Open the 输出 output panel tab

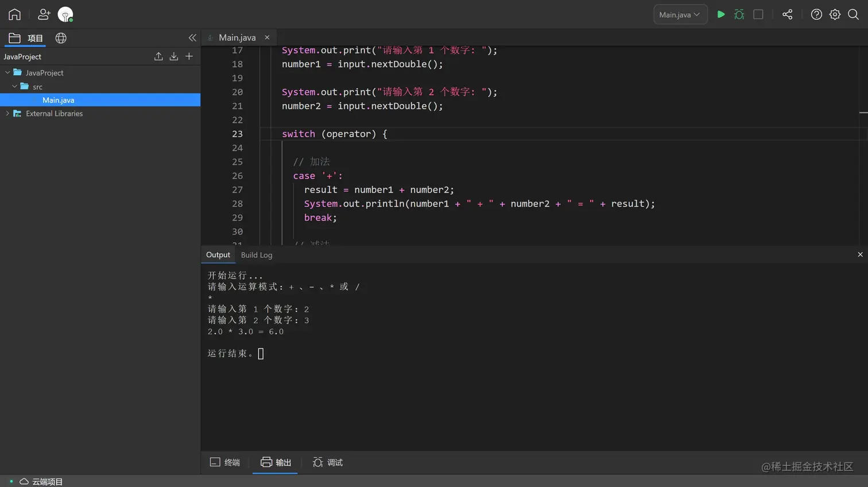(276, 462)
